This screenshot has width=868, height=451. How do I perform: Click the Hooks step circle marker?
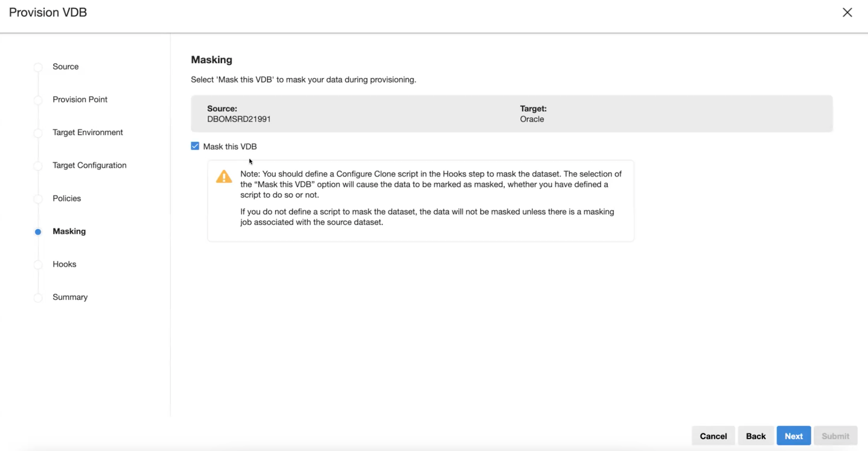point(38,265)
